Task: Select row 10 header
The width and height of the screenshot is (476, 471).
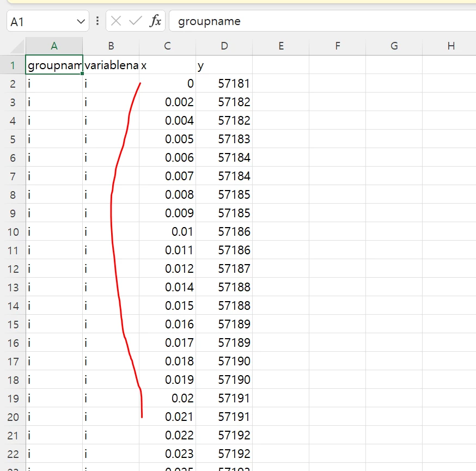Action: coord(13,231)
